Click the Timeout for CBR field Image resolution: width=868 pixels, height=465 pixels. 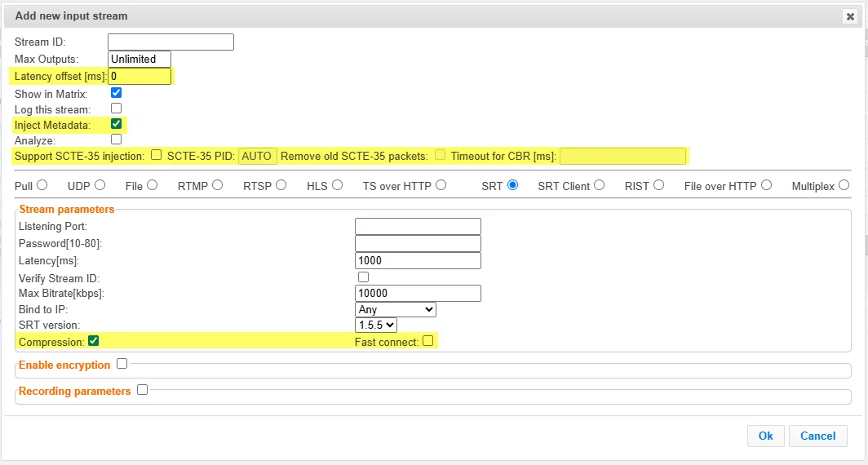(x=622, y=156)
